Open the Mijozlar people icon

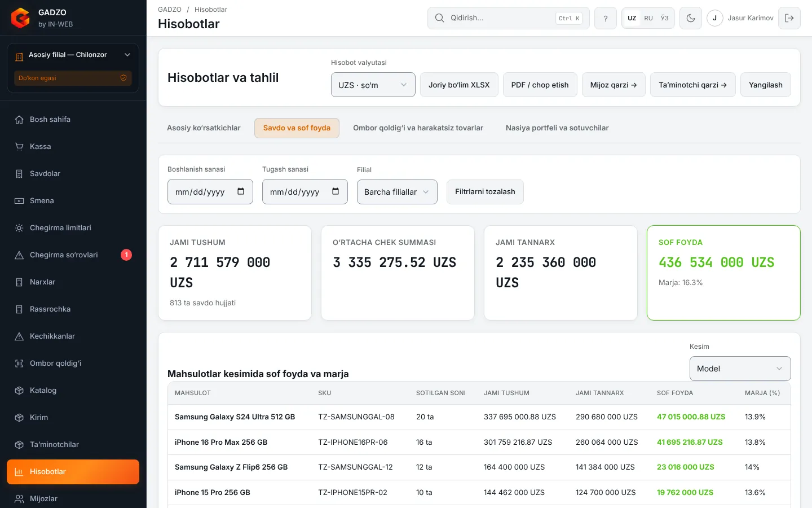(x=19, y=499)
